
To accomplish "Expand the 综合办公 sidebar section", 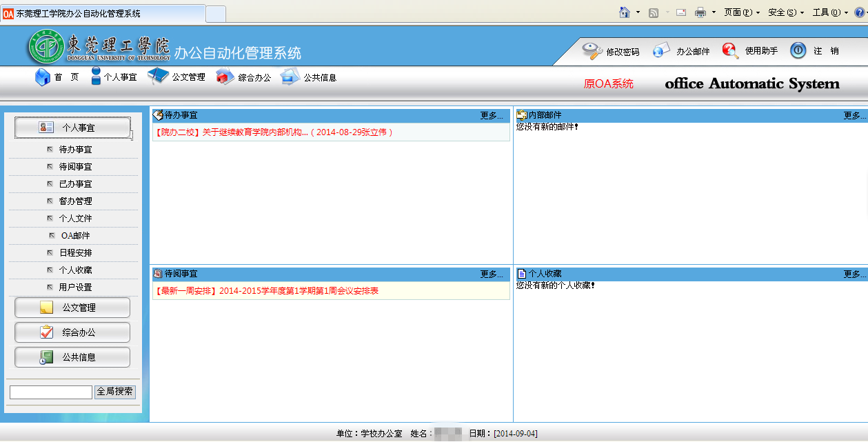I will coord(72,332).
